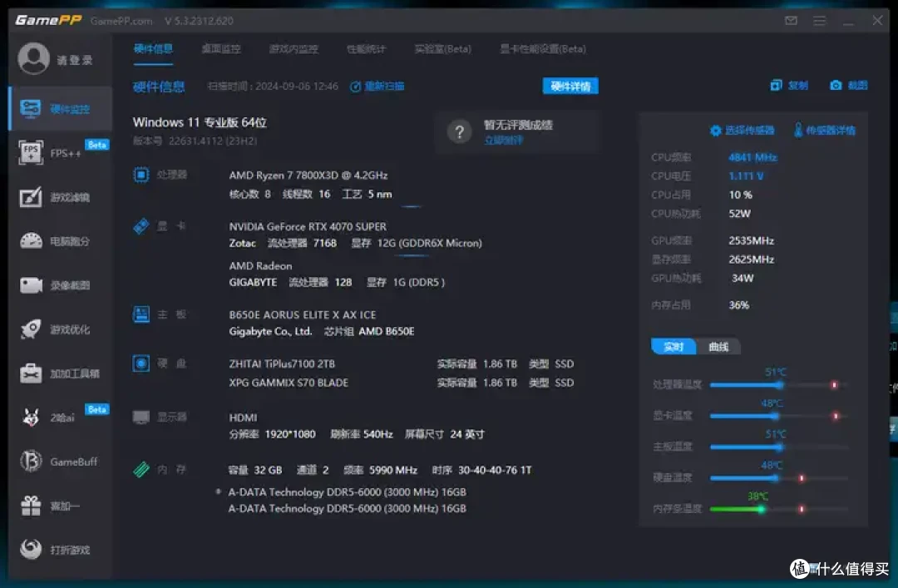Click the 硬盘温度 slider bar
The height and width of the screenshot is (588, 898).
pos(777,477)
